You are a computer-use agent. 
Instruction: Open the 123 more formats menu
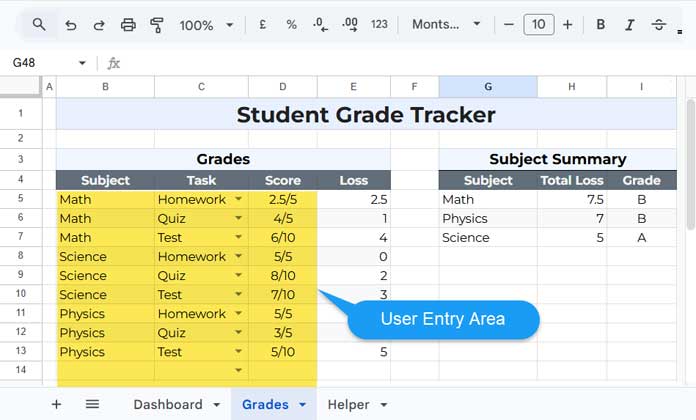coord(379,24)
